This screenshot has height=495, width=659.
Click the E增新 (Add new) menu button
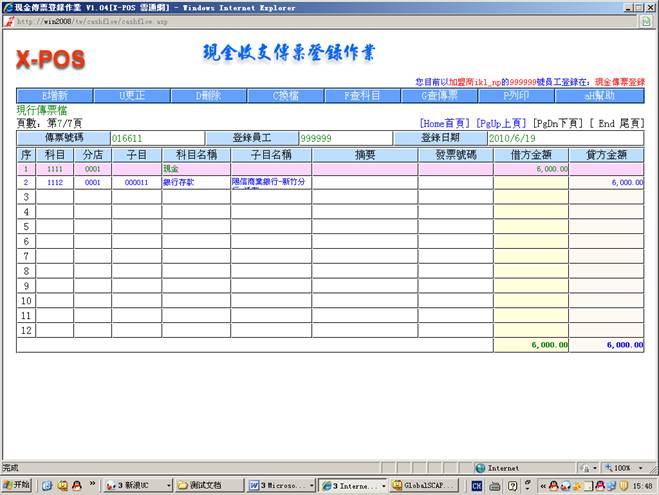[55, 95]
